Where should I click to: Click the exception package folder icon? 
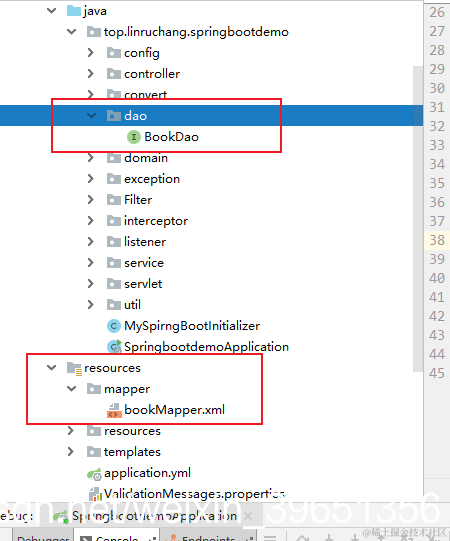click(x=114, y=179)
